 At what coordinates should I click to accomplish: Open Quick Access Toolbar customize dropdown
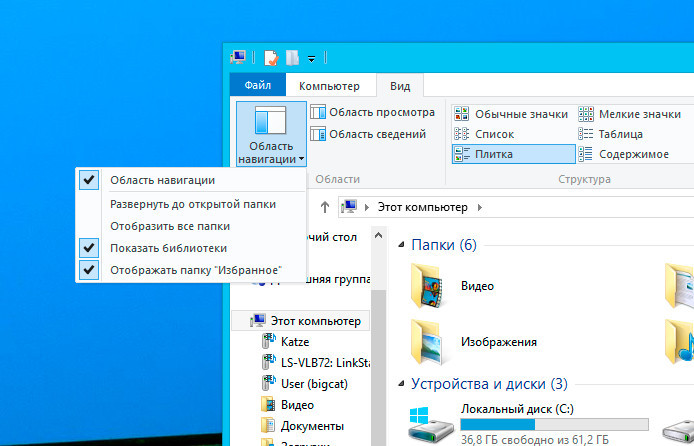[312, 59]
